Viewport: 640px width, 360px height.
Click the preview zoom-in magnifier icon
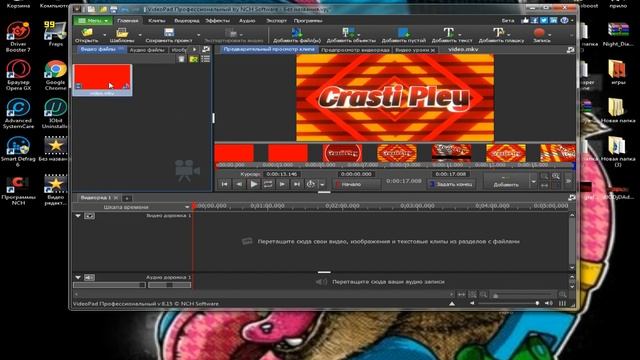tap(556, 176)
